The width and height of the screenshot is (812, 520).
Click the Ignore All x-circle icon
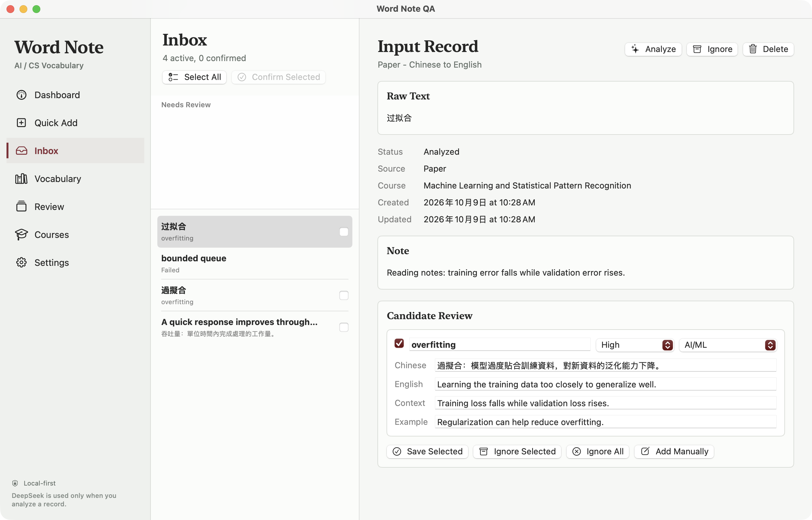[x=577, y=452]
